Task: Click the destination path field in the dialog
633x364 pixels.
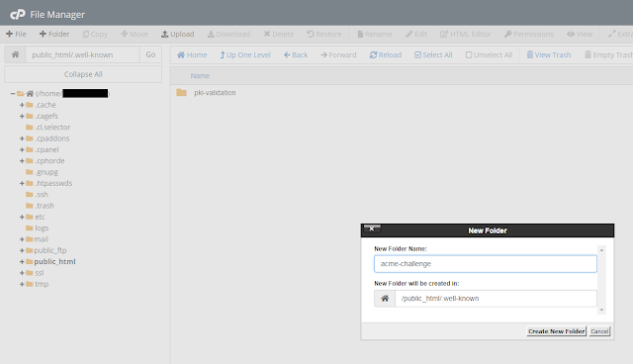Action: point(496,299)
